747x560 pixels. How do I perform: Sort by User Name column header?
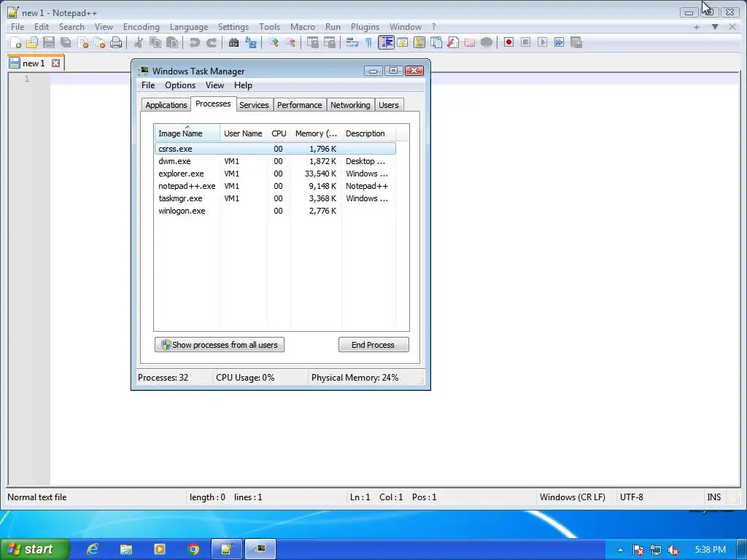(243, 133)
